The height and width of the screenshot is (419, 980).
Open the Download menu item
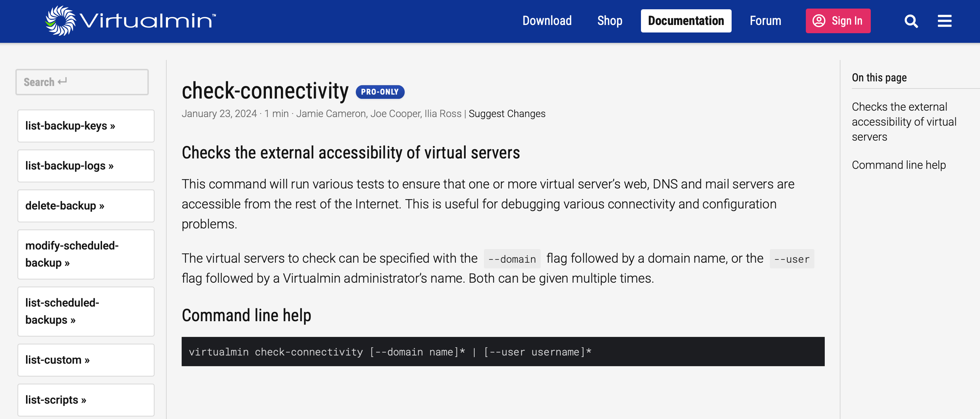tap(547, 21)
